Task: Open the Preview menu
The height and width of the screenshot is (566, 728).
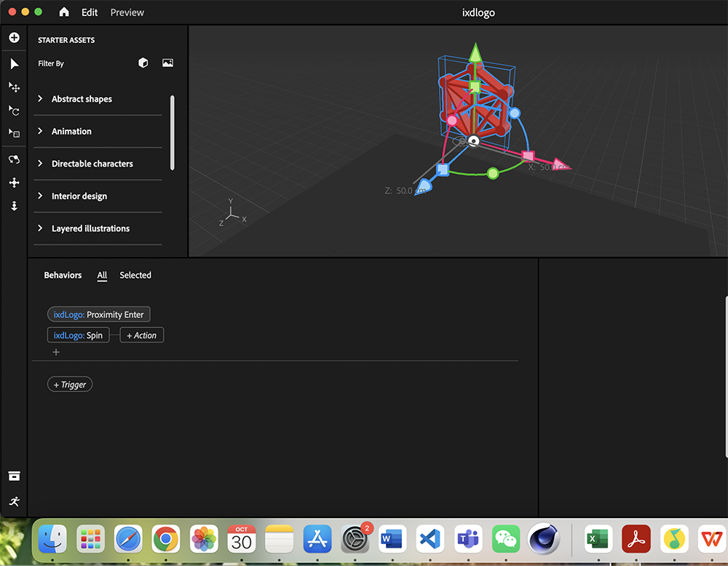Action: pos(127,12)
